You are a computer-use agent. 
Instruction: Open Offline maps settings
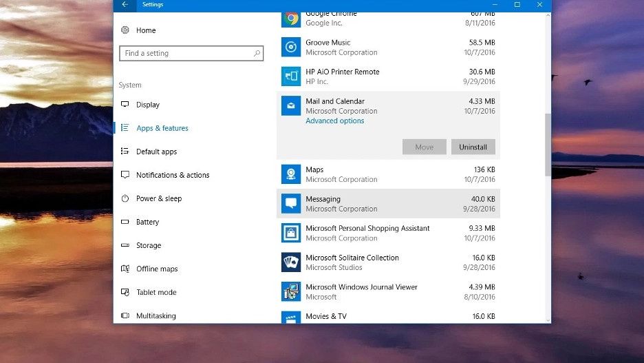click(x=157, y=269)
